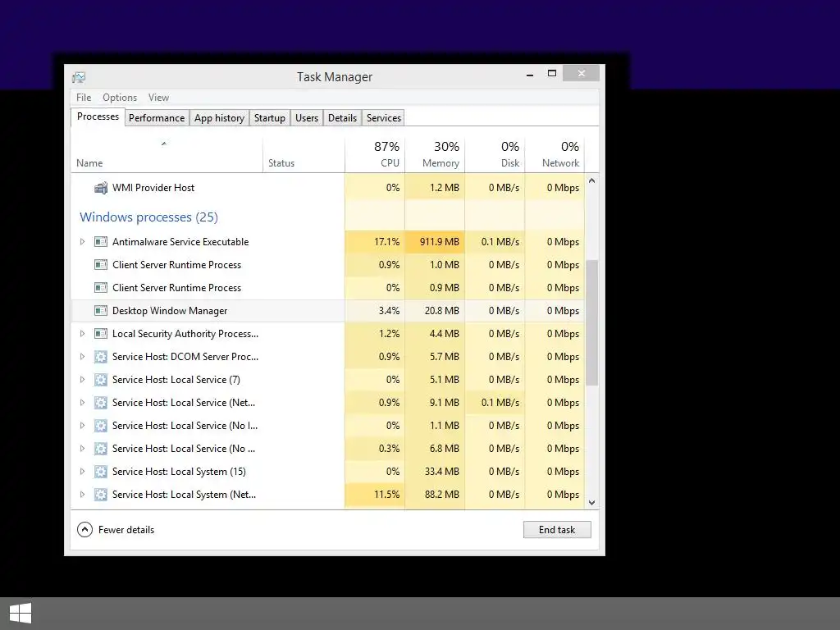840x630 pixels.
Task: Click the Service Host: Local Service (7) gear icon
Action: tap(101, 380)
